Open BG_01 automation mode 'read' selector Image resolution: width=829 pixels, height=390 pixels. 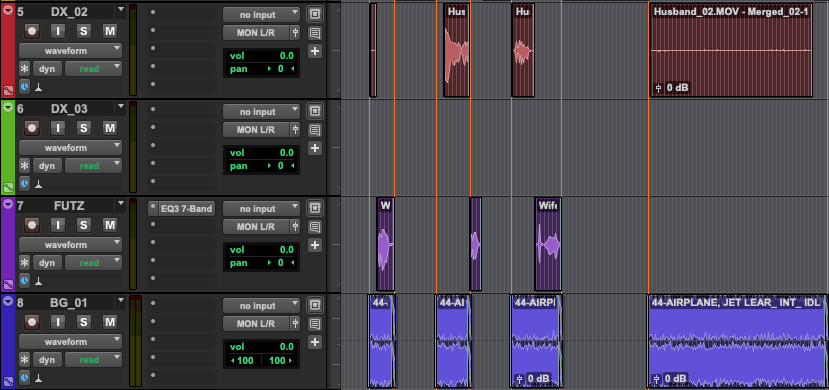[x=94, y=360]
